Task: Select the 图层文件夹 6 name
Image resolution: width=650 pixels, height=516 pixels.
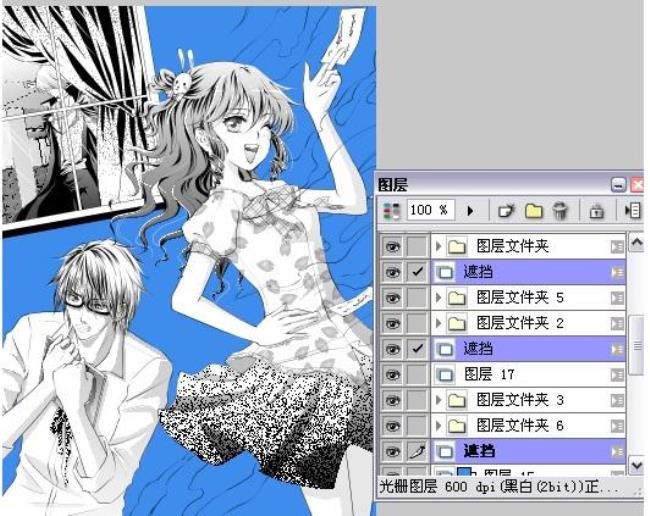Action: click(x=520, y=426)
